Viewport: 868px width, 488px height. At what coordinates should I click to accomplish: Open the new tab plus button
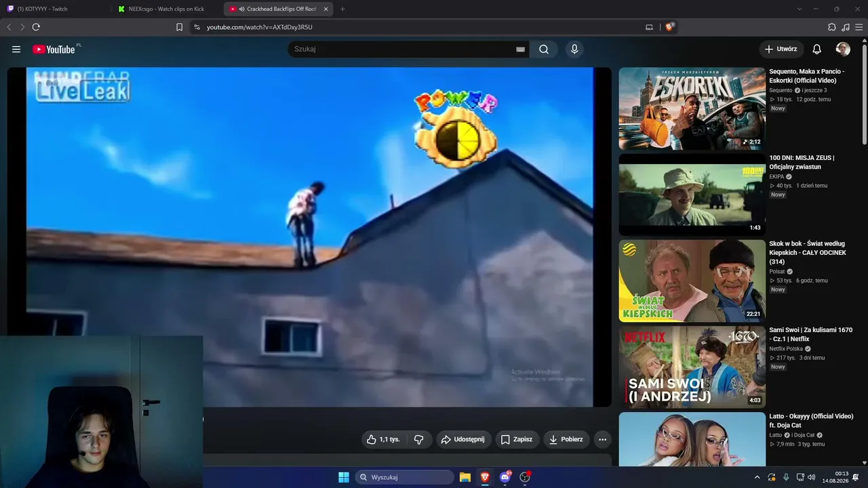point(342,9)
